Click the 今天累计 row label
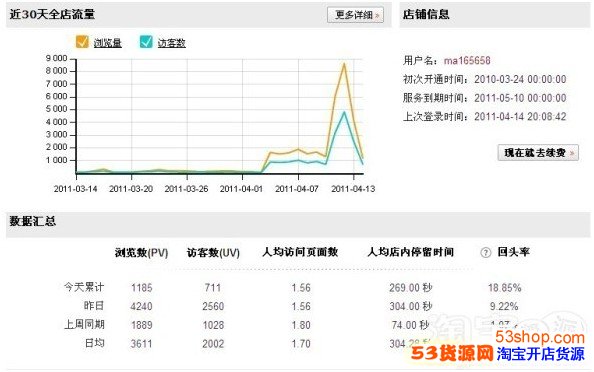 coord(84,287)
